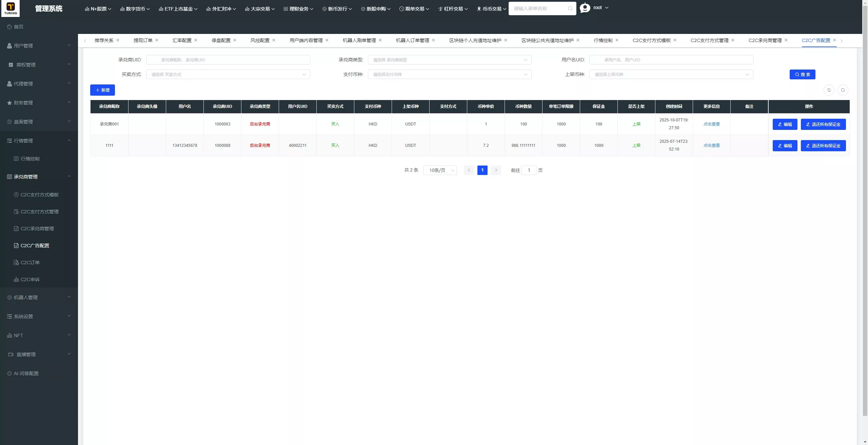Click the 新增 button

tap(102, 90)
